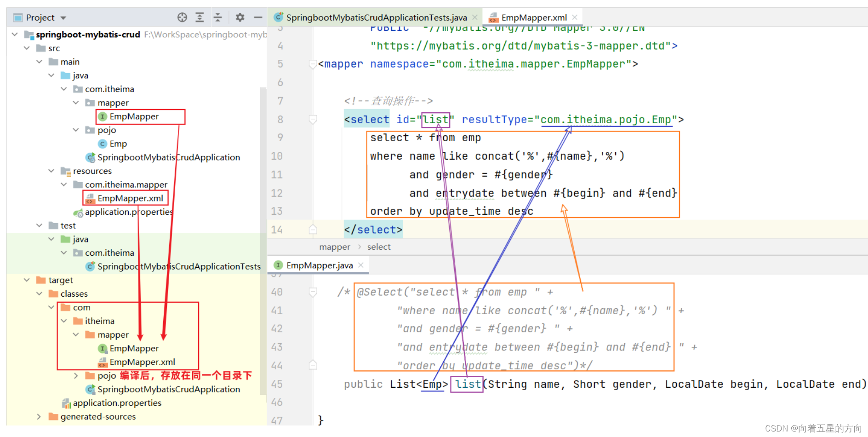Click the Expand All icon in Project toolbar
Screen dimensions: 868x437
click(200, 17)
